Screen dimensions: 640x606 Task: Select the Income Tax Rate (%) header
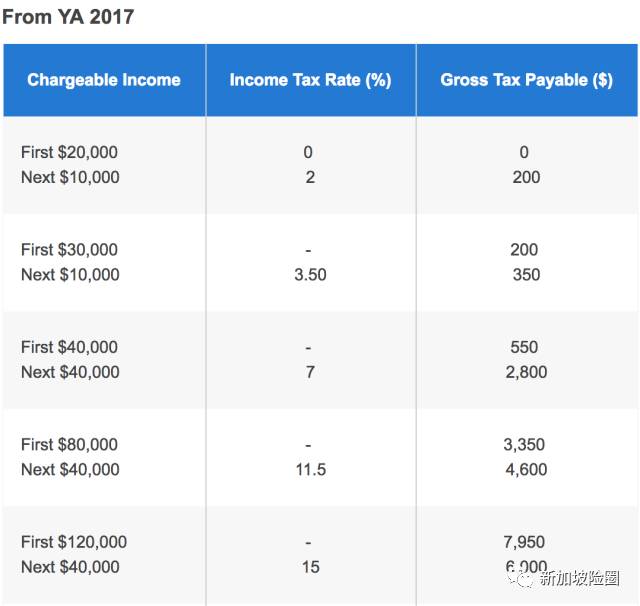[x=310, y=80]
